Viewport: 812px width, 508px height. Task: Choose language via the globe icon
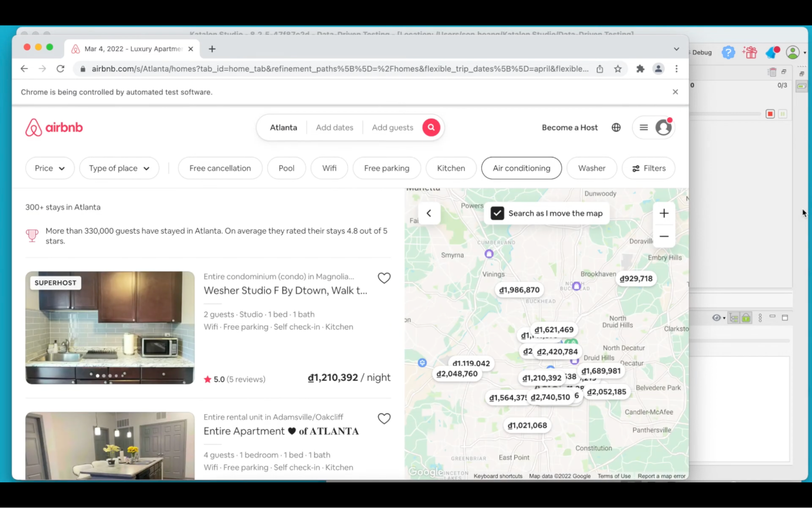pyautogui.click(x=616, y=128)
